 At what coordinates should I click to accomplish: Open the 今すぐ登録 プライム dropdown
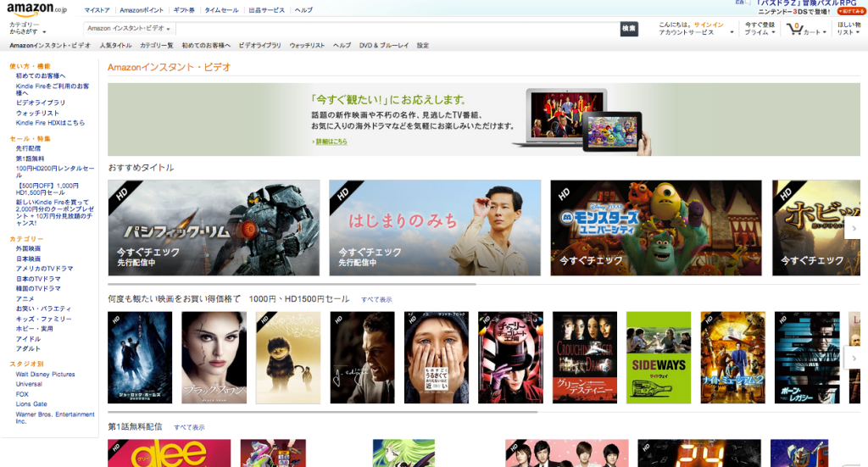click(759, 29)
